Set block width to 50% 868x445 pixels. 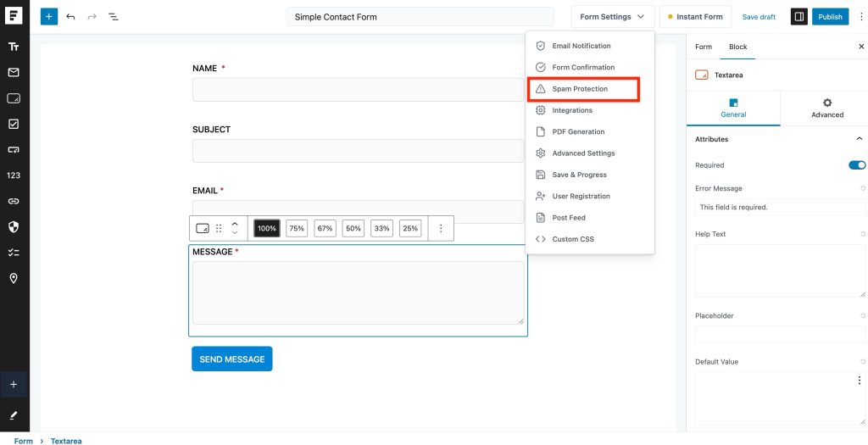(353, 228)
